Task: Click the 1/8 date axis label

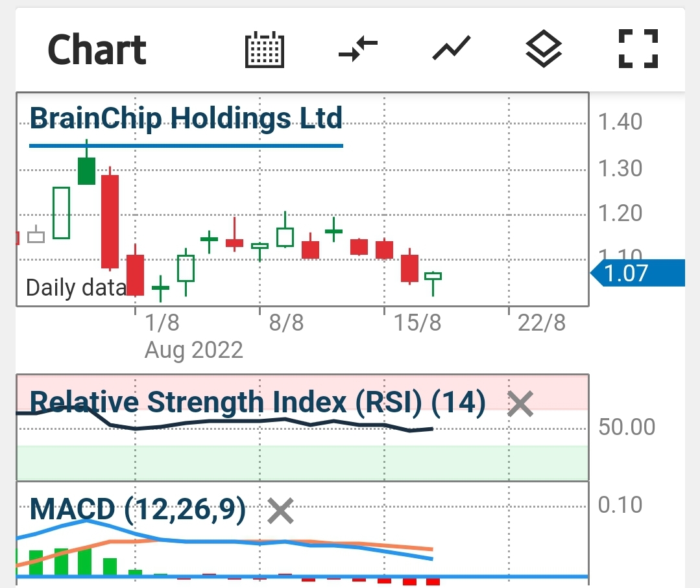Action: [x=162, y=323]
